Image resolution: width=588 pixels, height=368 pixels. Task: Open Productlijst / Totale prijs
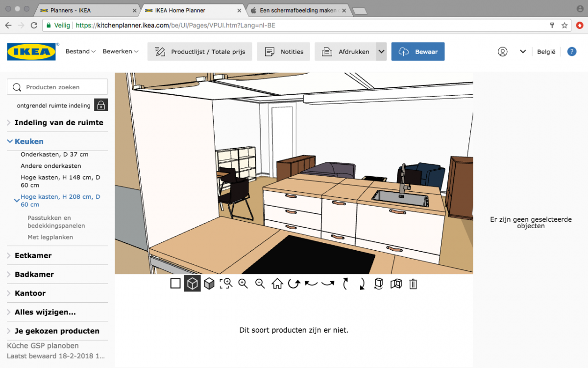click(x=200, y=52)
